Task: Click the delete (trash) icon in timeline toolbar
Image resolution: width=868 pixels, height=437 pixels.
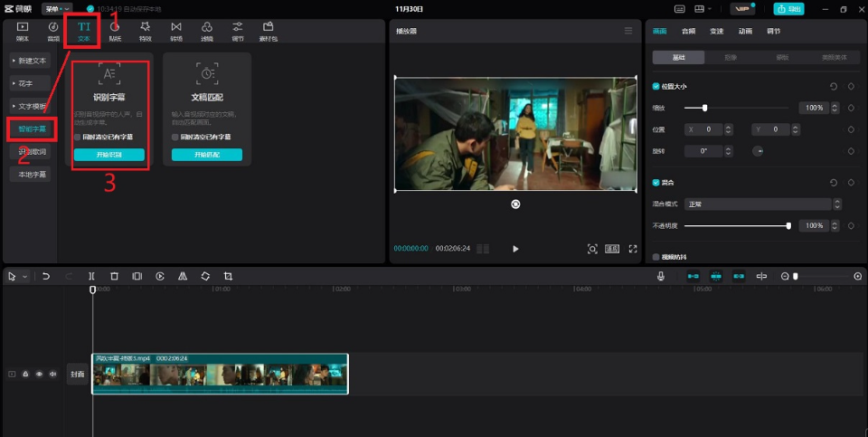Action: (x=114, y=276)
